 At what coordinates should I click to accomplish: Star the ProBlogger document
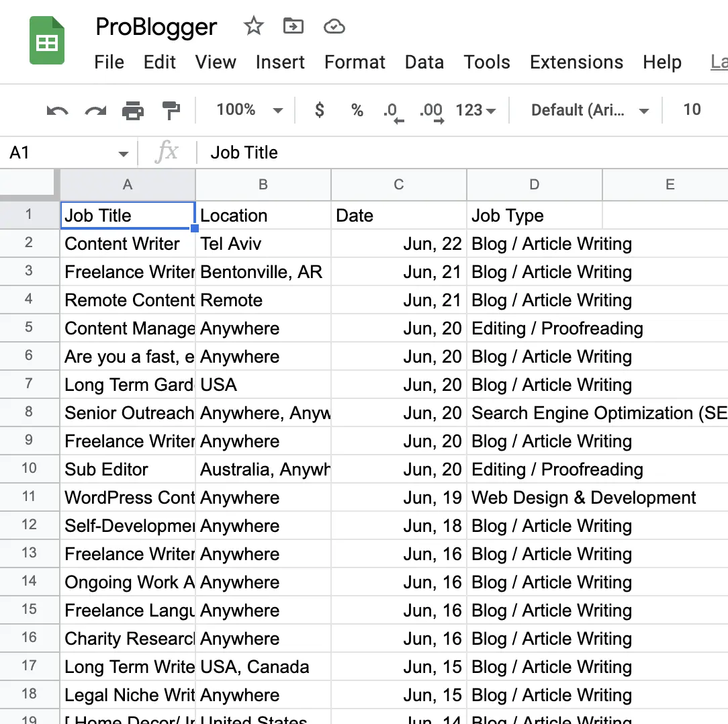[x=253, y=26]
